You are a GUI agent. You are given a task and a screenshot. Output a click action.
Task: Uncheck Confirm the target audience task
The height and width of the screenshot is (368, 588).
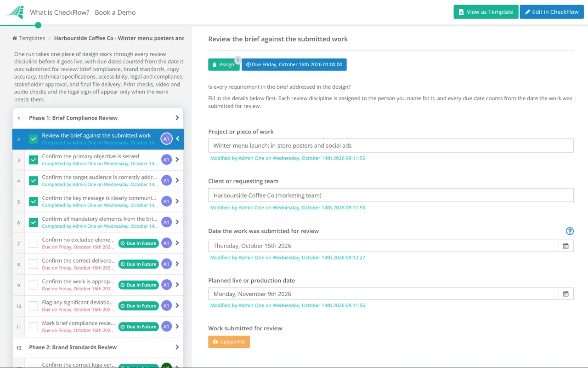[x=34, y=181]
